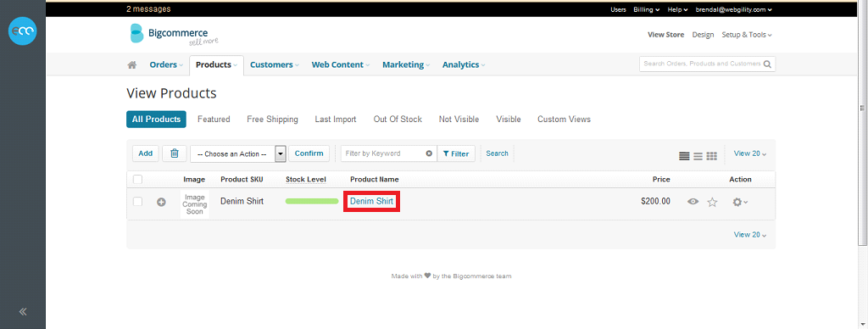Switch to the Featured tab
The image size is (868, 329).
pos(214,119)
